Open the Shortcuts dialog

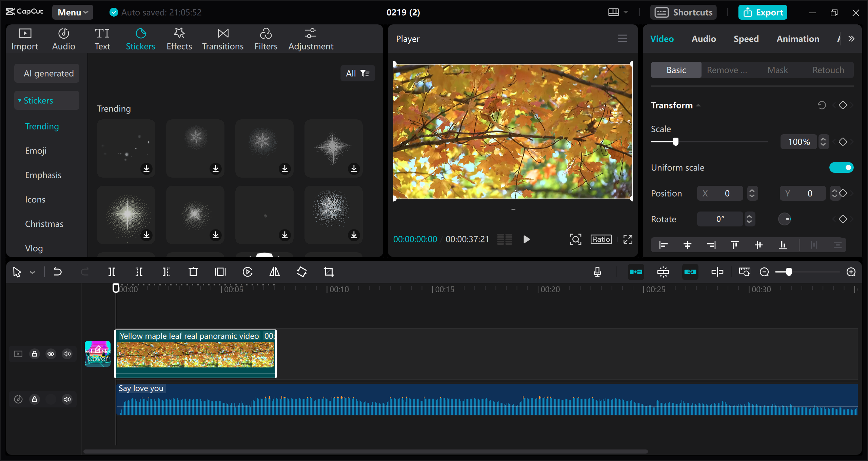point(683,12)
